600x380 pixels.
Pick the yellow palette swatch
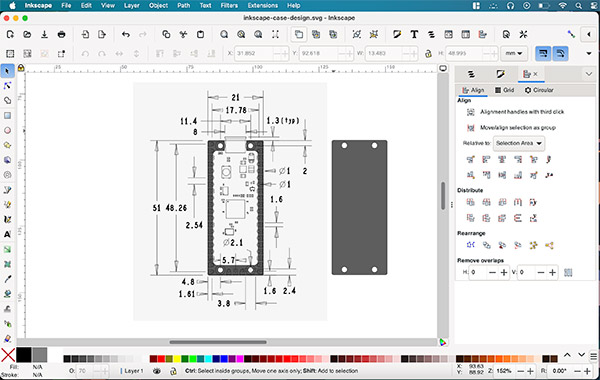[177, 359]
